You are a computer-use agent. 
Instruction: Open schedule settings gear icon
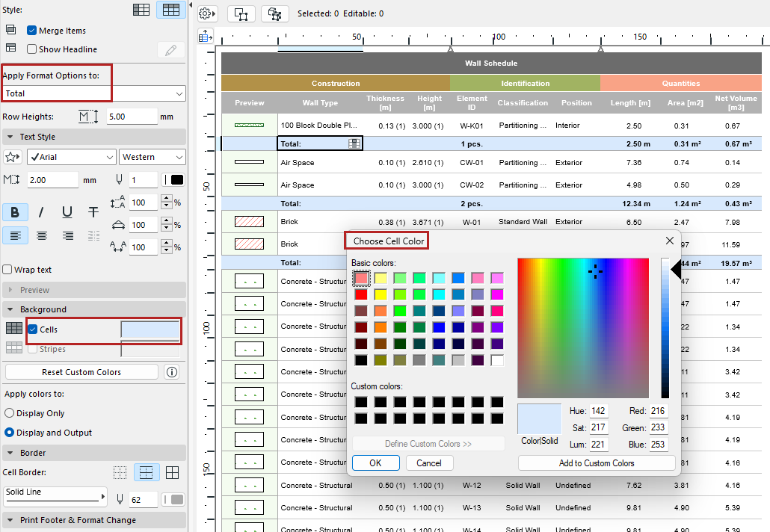point(207,13)
